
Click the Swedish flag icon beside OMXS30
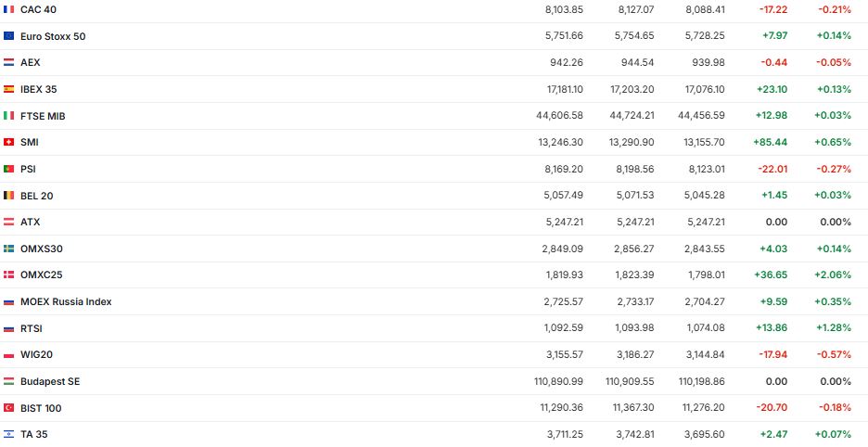[9, 249]
